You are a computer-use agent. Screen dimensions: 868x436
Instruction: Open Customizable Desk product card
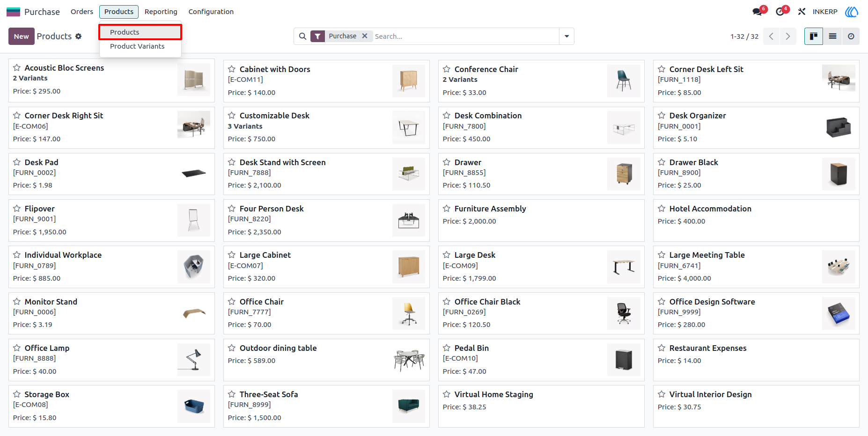click(x=326, y=128)
